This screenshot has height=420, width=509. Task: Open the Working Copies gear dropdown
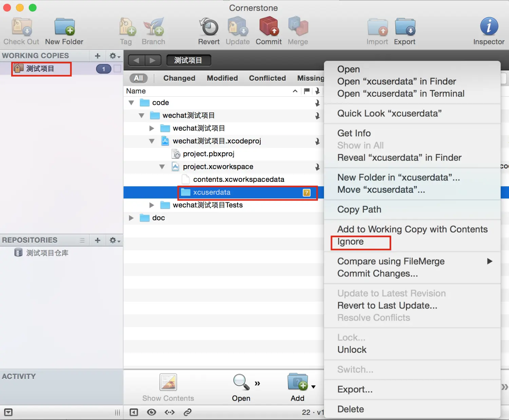[115, 56]
